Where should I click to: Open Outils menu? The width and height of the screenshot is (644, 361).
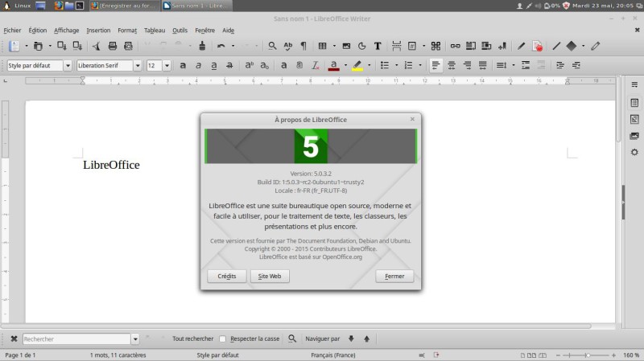tap(180, 31)
